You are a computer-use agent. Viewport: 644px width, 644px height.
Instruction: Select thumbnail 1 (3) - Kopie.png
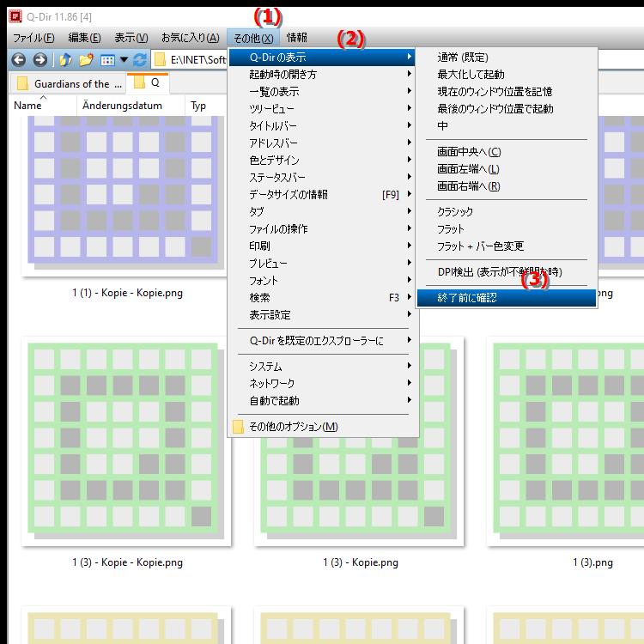point(360,493)
